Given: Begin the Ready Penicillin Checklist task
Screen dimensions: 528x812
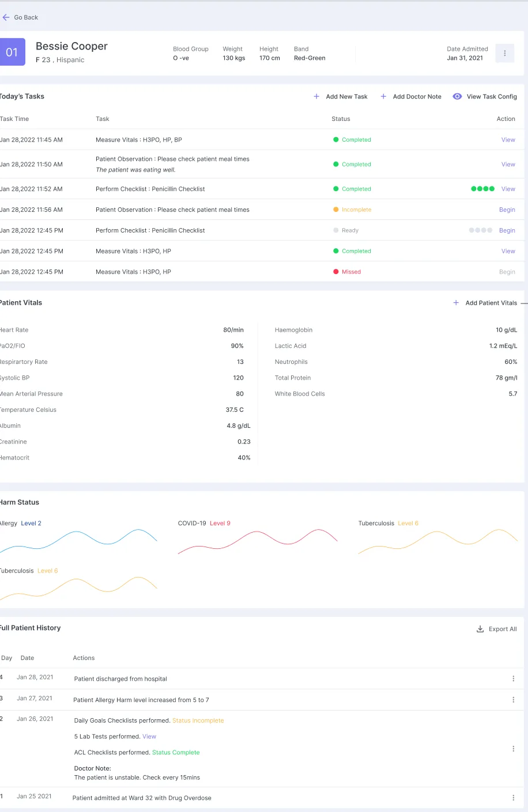Looking at the screenshot, I should (x=507, y=230).
